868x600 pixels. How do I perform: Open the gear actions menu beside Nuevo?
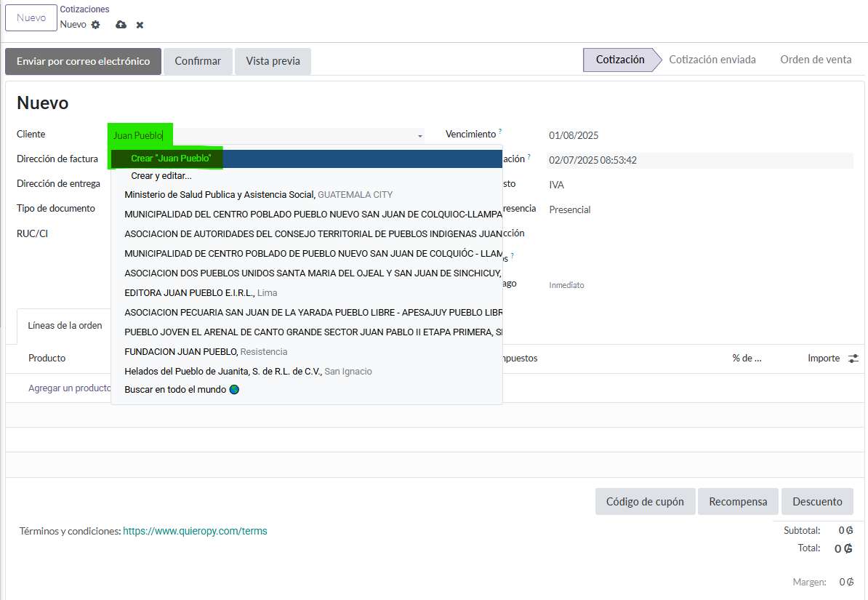[96, 25]
